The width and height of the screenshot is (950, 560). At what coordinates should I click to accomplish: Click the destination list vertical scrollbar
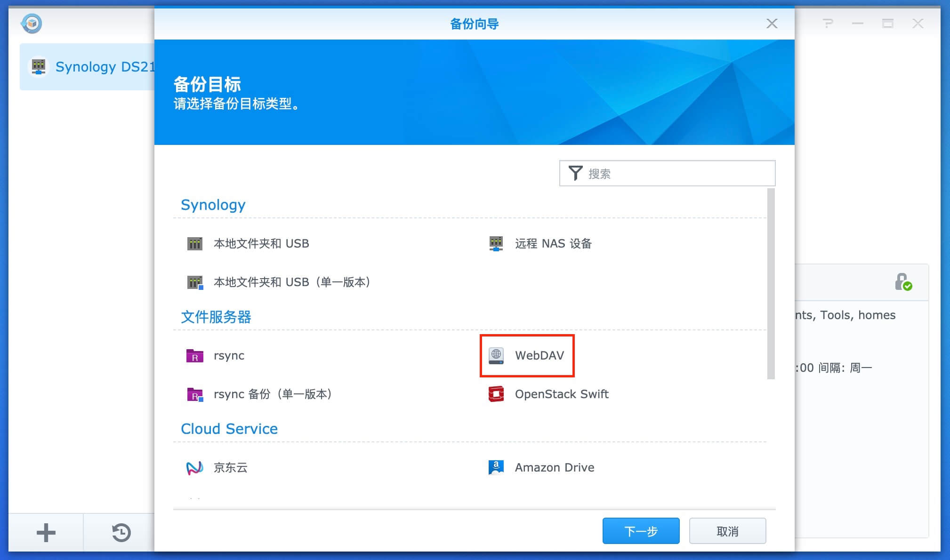tap(770, 283)
